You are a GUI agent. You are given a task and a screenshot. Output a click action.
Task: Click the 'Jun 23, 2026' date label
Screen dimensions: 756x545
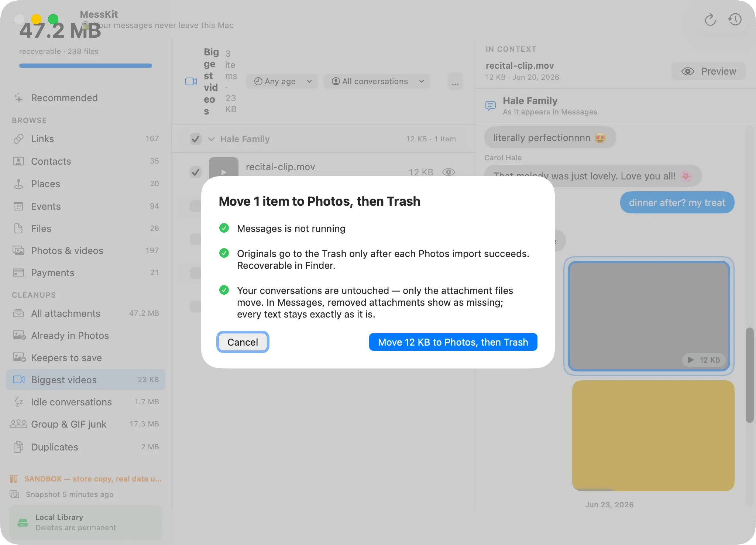pos(609,505)
